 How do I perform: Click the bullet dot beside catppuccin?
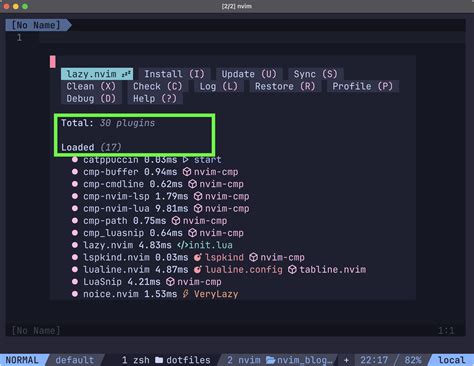(75, 160)
